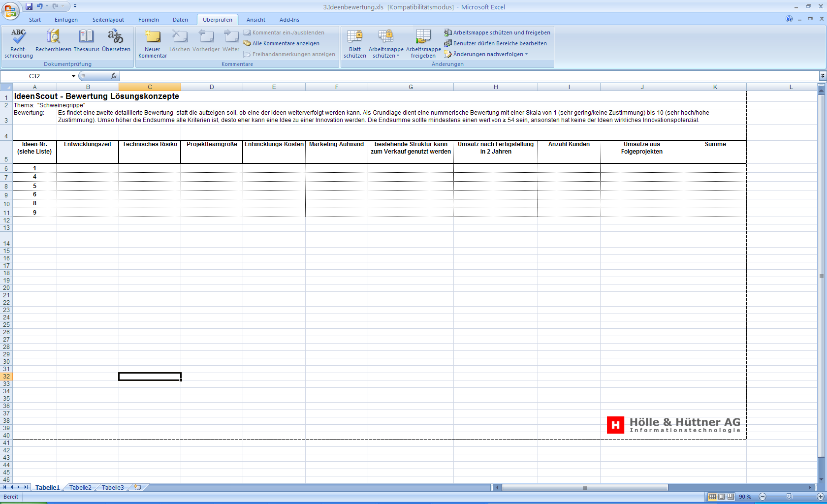Open Arbeitsmappe schützen dropdown
Screen dimensions: 827x504
click(x=386, y=43)
